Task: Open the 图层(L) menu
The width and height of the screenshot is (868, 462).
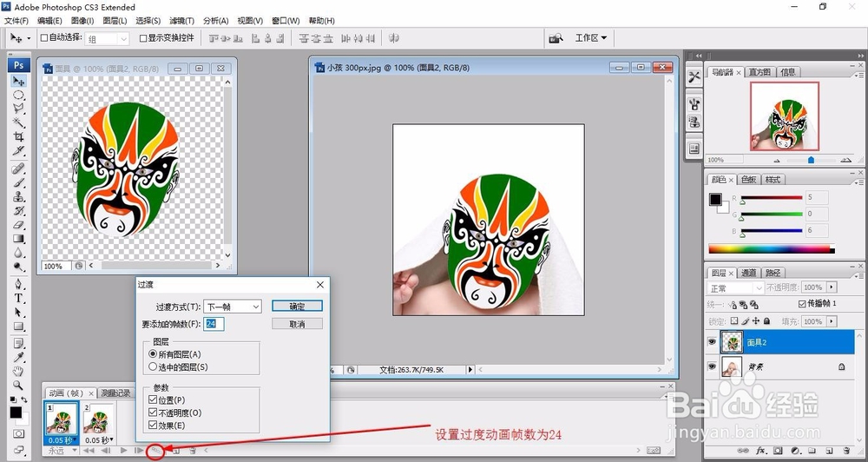Action: point(115,21)
